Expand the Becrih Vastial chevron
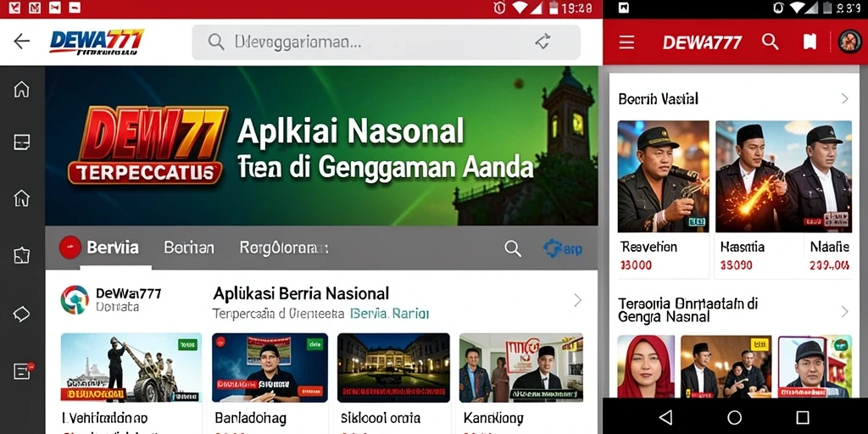The height and width of the screenshot is (434, 868). click(845, 98)
